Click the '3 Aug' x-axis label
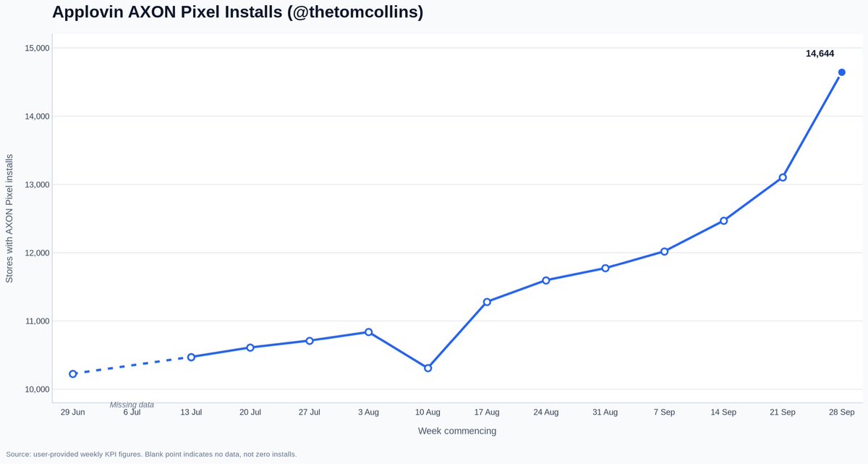868x464 pixels. click(x=369, y=413)
